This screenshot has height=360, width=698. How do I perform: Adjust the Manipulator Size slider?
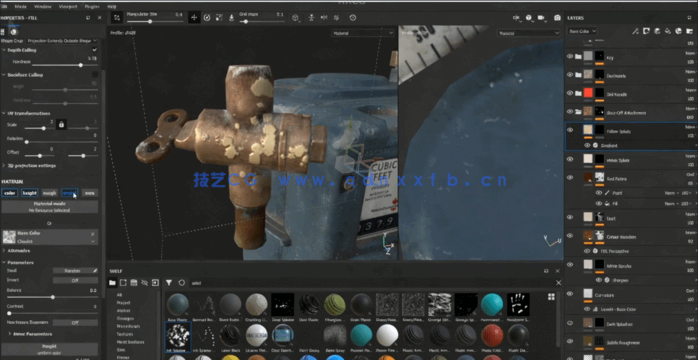[154, 21]
